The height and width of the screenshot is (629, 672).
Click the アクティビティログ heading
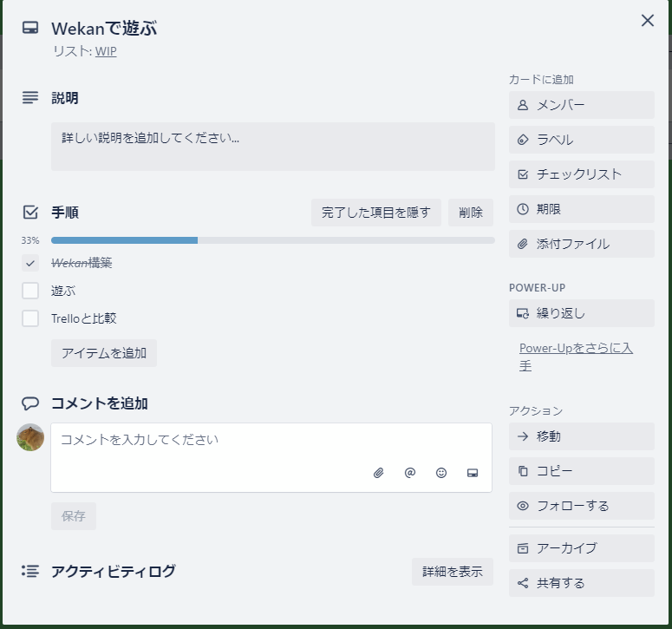113,571
